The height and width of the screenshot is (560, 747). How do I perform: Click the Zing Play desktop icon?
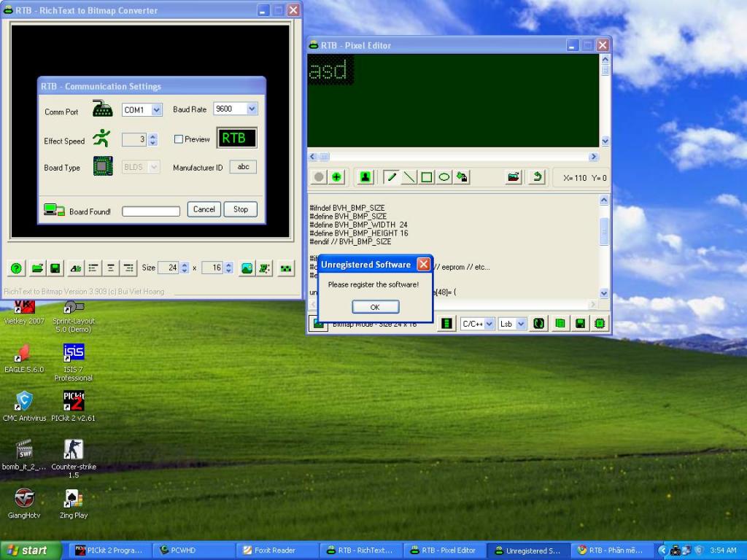point(74,505)
